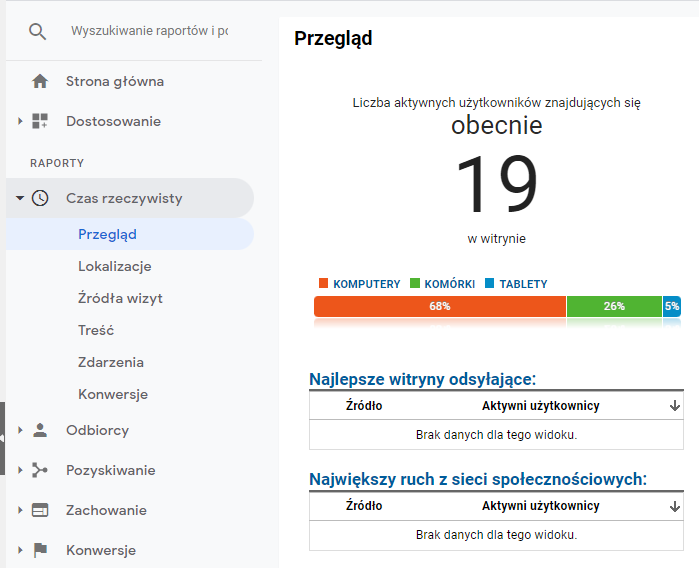Click the Konwersje flag icon
This screenshot has width=699, height=568.
click(40, 550)
